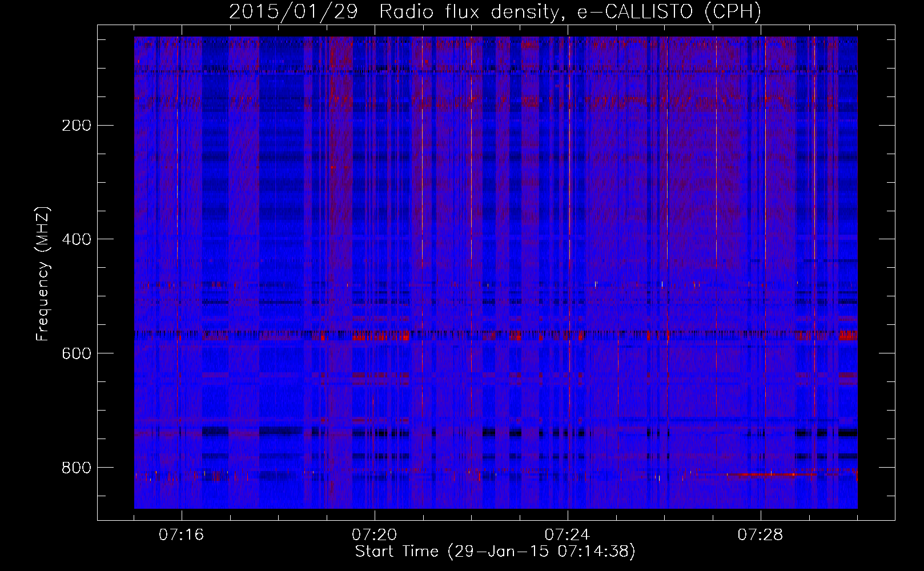Click the 600 frequency tick label
Screen dimensions: 924x571
(x=77, y=353)
